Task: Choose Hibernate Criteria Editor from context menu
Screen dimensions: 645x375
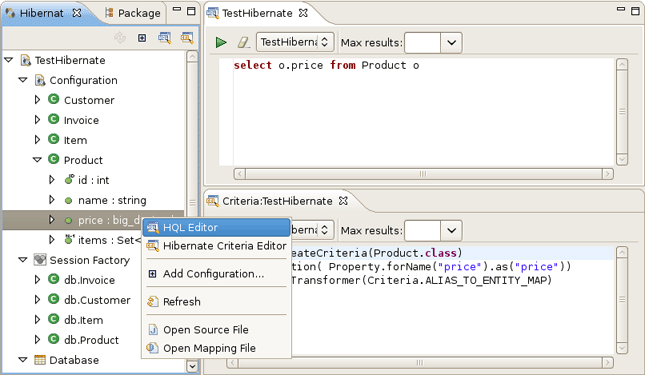Action: [216, 246]
